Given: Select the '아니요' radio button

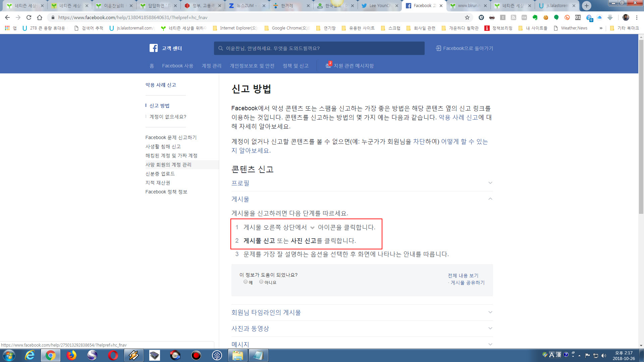Looking at the screenshot, I should 261,282.
